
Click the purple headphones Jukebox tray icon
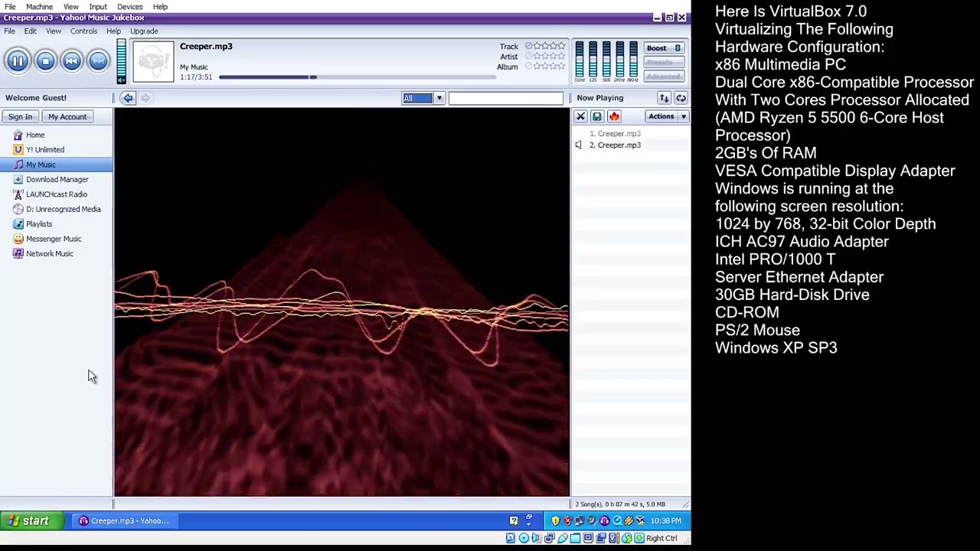point(604,520)
